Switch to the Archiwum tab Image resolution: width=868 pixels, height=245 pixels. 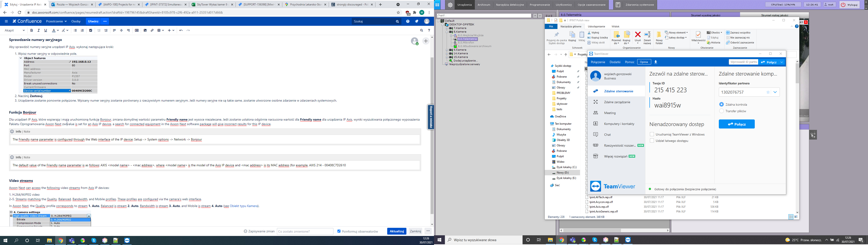click(x=484, y=5)
